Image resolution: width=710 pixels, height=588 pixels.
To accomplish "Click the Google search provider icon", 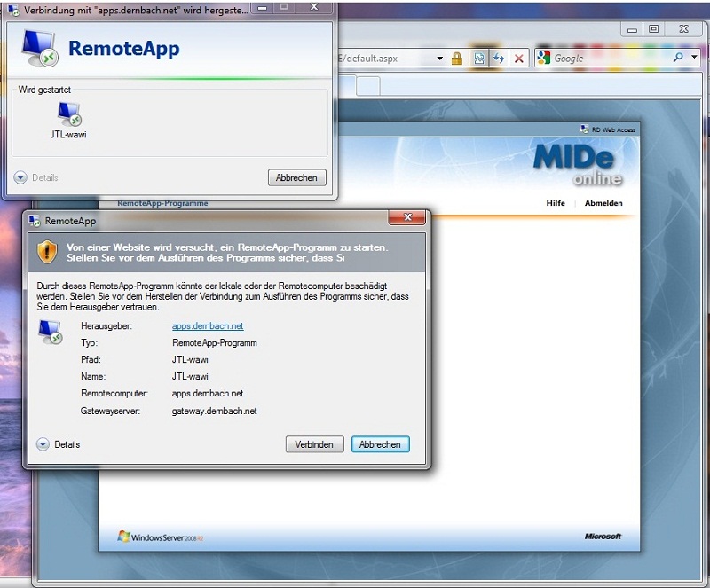I will point(543,58).
